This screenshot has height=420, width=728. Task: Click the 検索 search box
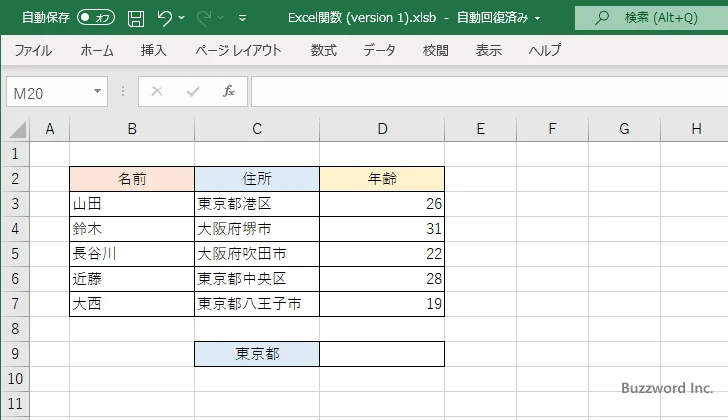pyautogui.click(x=651, y=18)
